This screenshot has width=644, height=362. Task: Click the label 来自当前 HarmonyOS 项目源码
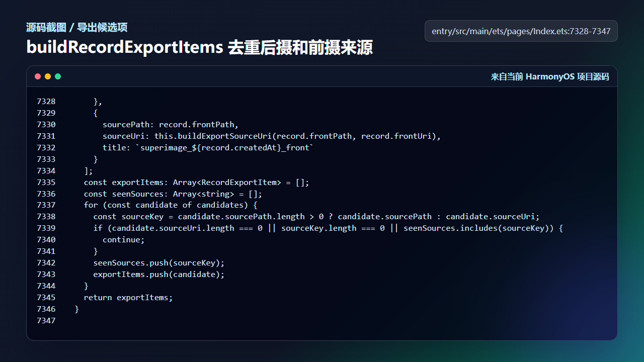(x=550, y=77)
